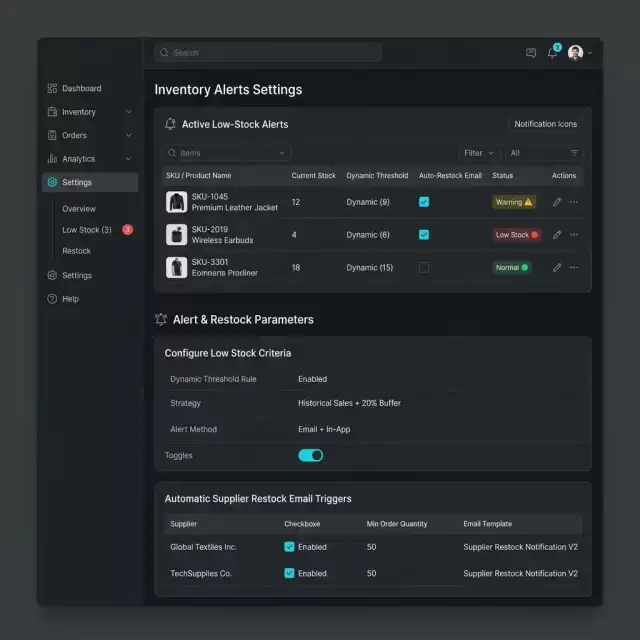This screenshot has height=640, width=640.
Task: Click the red Low Stock count badge
Action: point(127,230)
